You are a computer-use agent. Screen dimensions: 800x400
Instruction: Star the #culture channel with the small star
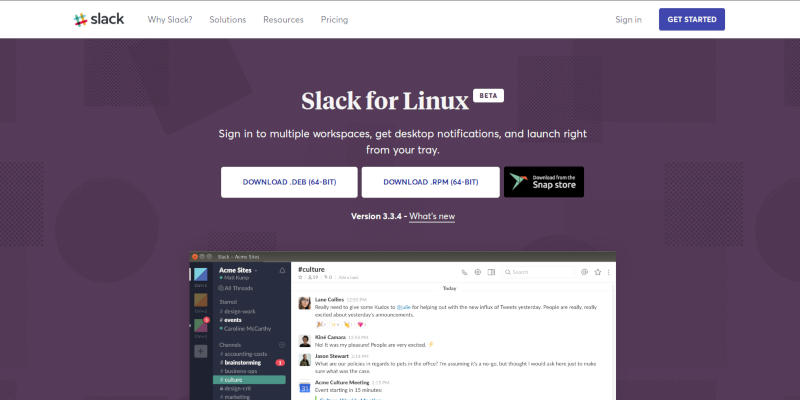coord(301,278)
